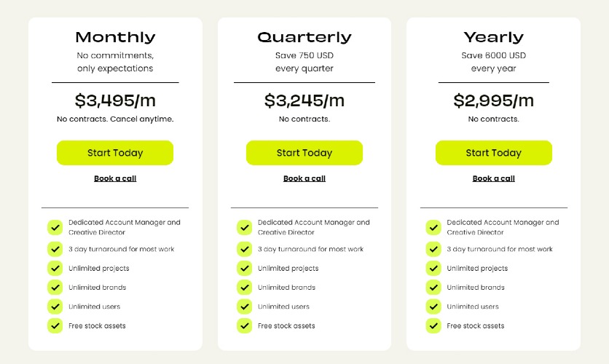Open Book a call link in Quarterly card
Image resolution: width=609 pixels, height=364 pixels.
304,178
